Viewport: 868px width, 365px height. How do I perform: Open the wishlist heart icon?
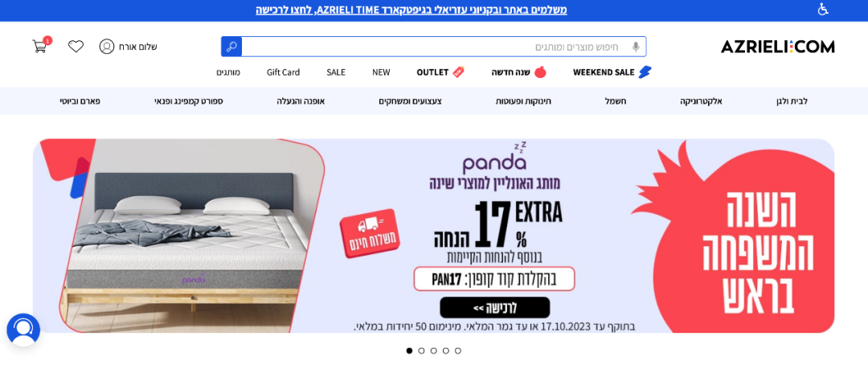tap(76, 47)
